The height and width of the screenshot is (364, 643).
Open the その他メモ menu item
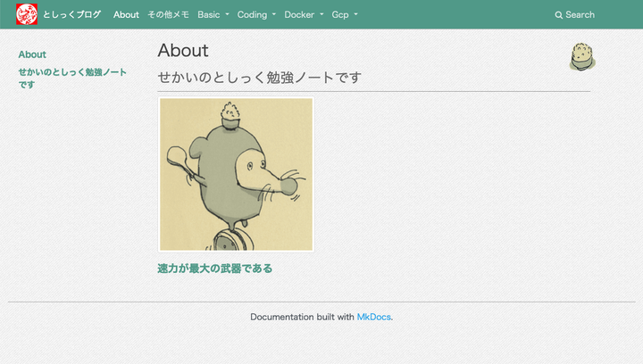tap(168, 15)
